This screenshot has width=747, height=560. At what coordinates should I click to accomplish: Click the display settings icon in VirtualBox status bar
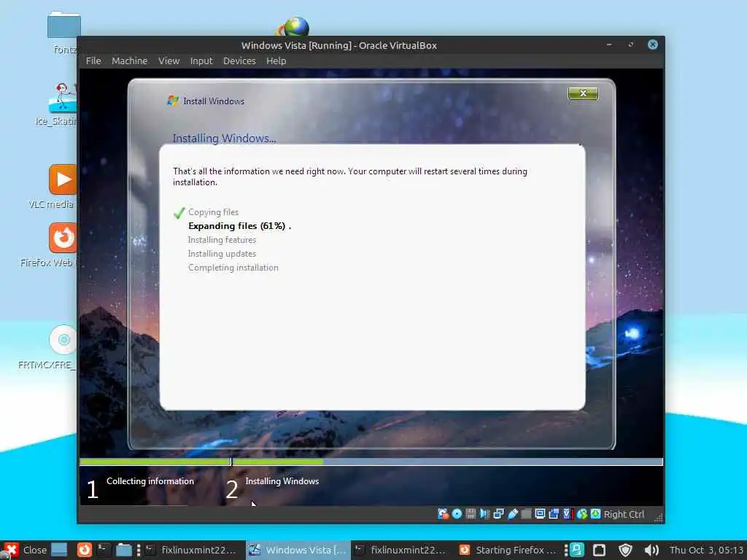point(540,514)
